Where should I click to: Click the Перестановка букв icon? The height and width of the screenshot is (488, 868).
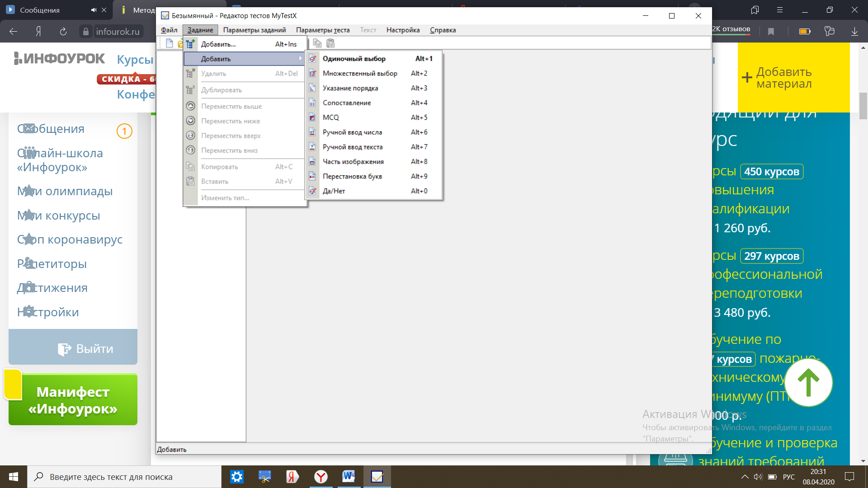[x=312, y=176]
